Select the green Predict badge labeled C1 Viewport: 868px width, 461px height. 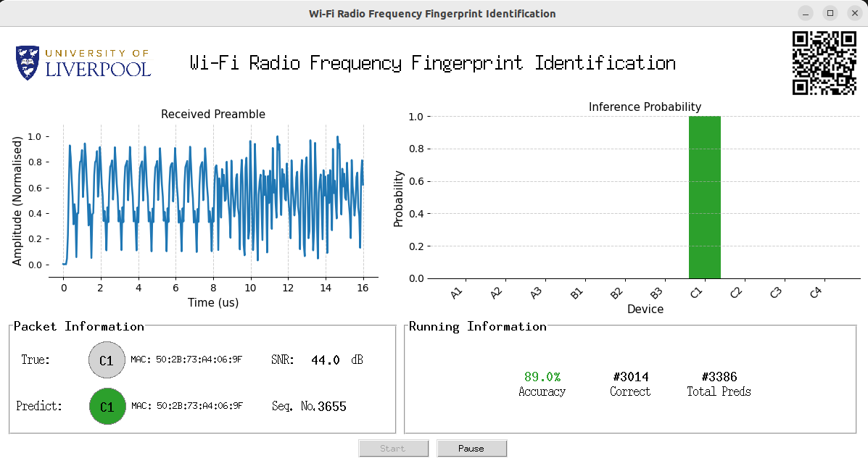[x=107, y=407]
